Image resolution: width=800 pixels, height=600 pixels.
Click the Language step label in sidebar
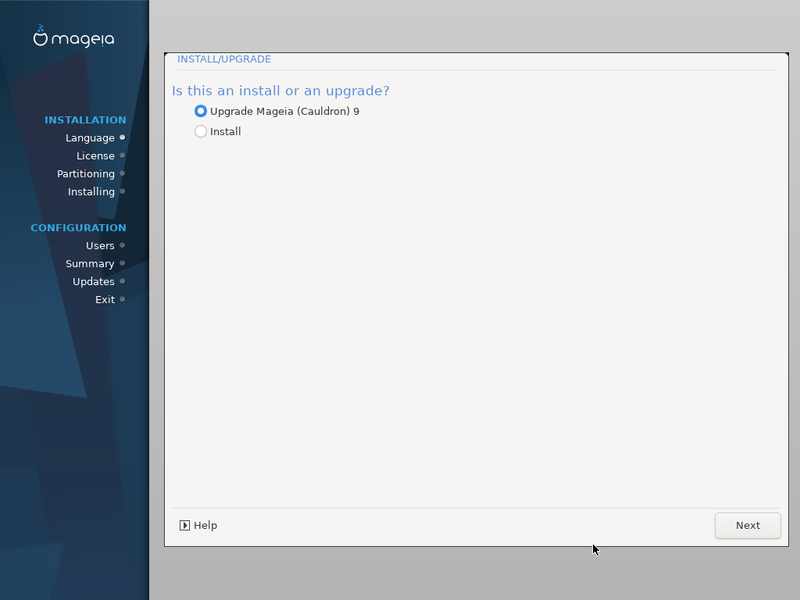tap(90, 138)
